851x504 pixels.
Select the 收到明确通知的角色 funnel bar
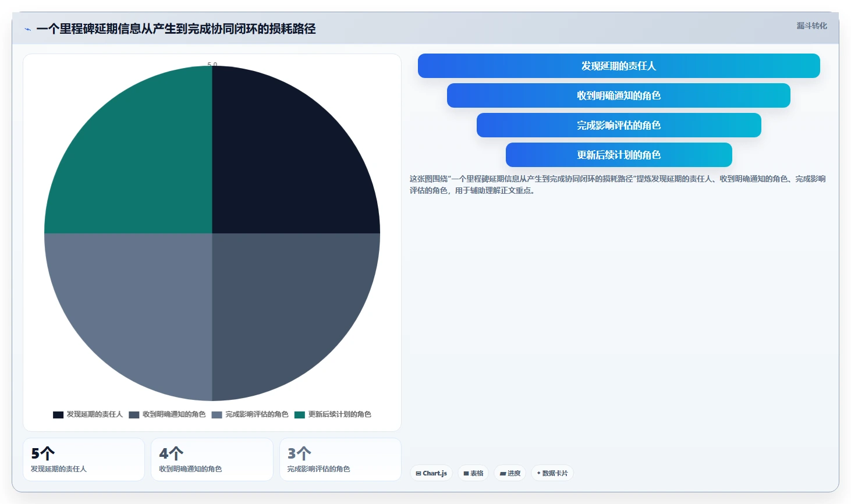[x=619, y=95]
